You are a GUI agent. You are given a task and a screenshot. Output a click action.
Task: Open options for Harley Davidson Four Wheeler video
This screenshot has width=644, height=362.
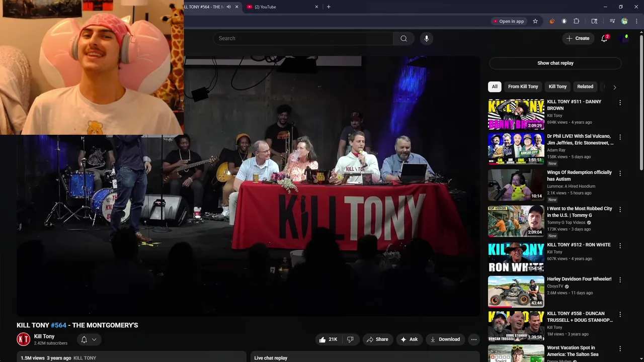620,280
